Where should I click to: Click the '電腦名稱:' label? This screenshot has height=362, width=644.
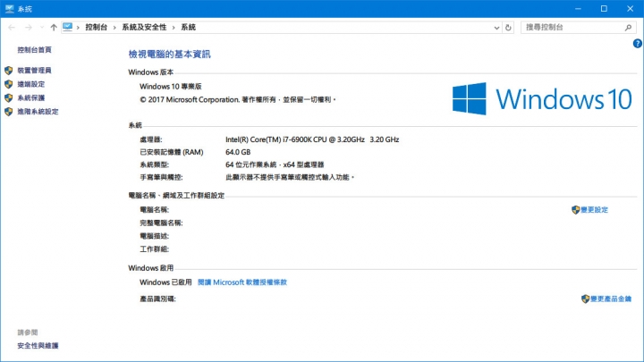coord(155,210)
